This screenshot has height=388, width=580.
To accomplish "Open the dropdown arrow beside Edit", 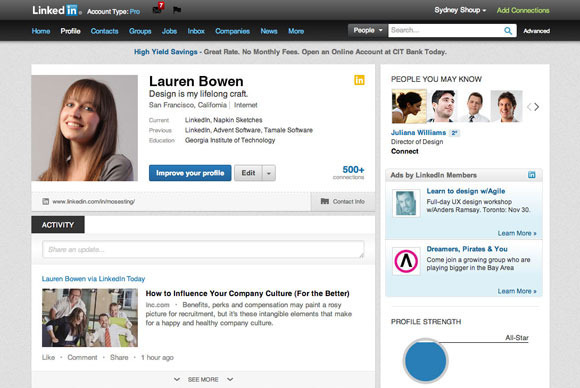I will point(269,173).
